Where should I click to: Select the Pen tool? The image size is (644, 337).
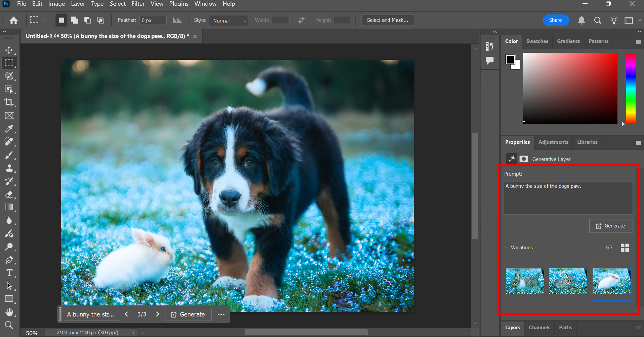[9, 260]
